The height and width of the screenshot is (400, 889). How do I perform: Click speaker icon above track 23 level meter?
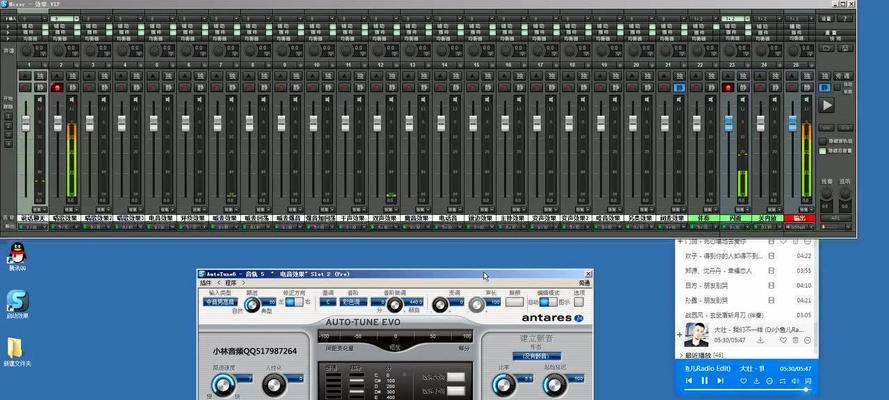click(743, 99)
